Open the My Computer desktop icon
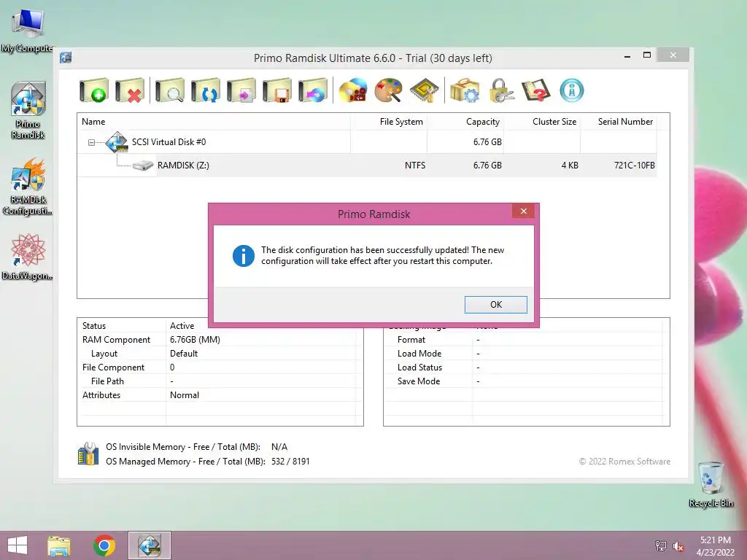This screenshot has height=560, width=747. pos(27,31)
